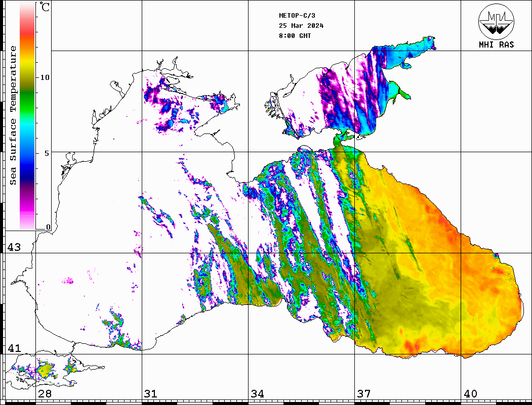Click the 'METOP-C/3' satellite label

click(297, 16)
